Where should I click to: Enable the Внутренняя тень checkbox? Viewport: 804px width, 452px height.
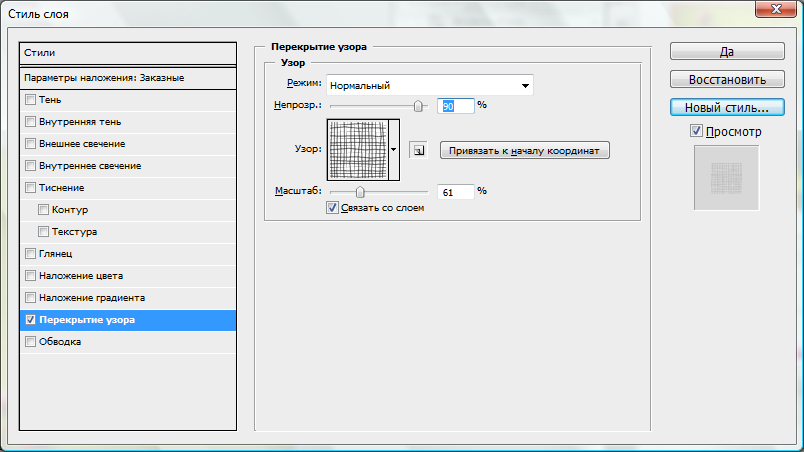pyautogui.click(x=30, y=121)
